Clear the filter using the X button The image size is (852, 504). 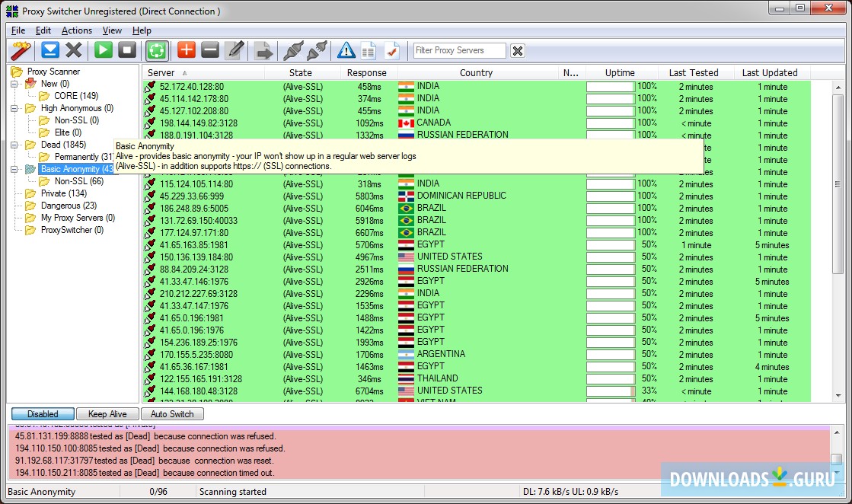tap(518, 51)
